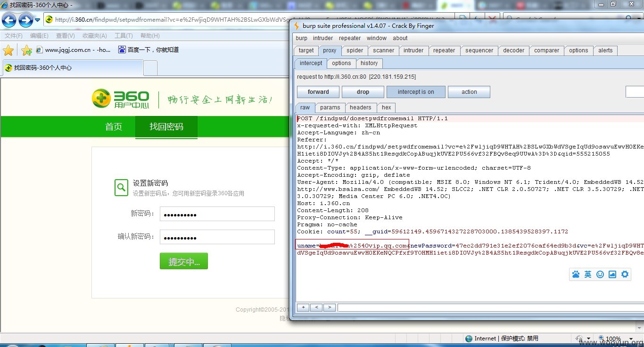
Task: Switch to the repeater tool tab
Action: (444, 50)
